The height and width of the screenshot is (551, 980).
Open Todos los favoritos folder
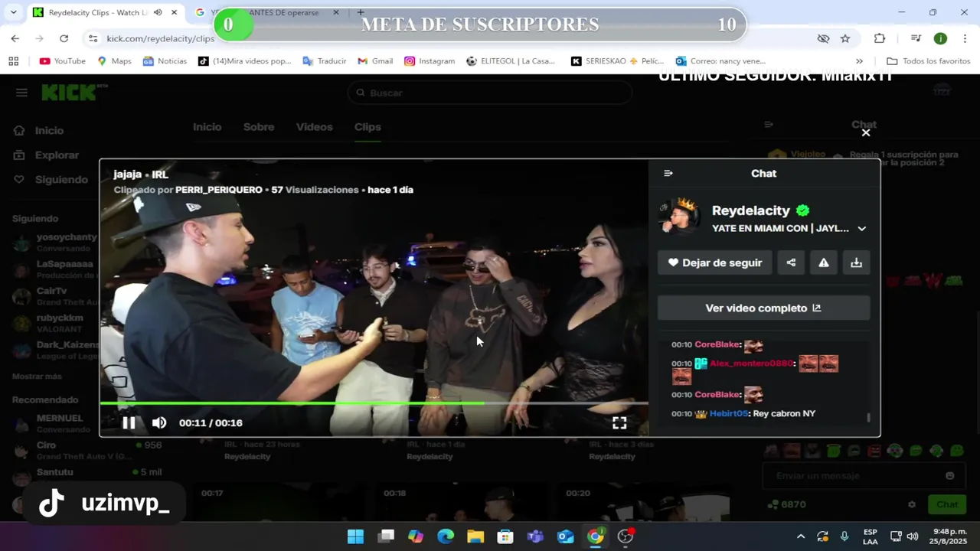click(x=928, y=61)
